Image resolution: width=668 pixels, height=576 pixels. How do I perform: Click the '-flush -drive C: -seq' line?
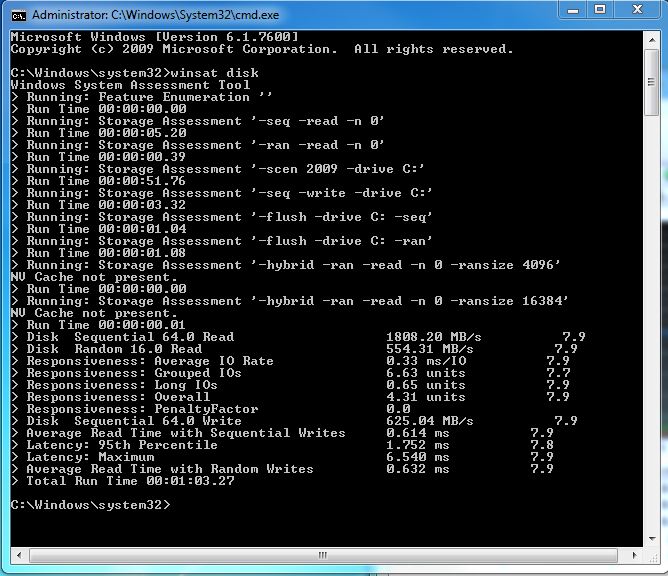tap(222, 217)
